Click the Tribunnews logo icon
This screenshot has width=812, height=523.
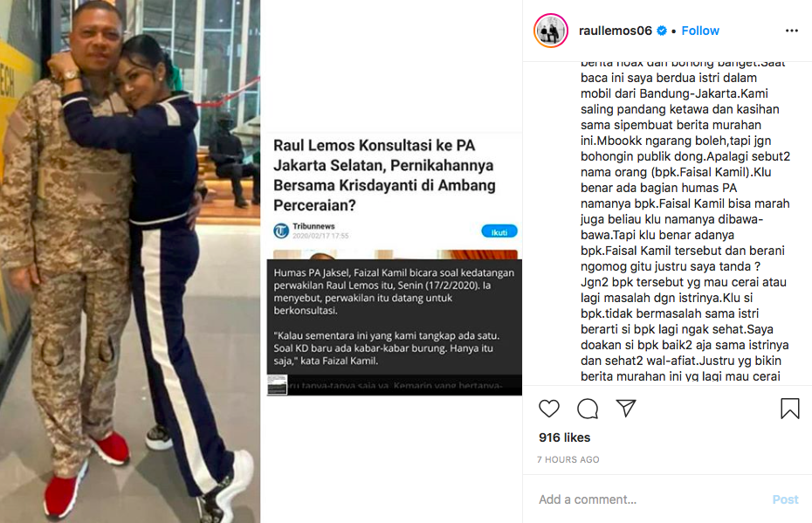(281, 231)
